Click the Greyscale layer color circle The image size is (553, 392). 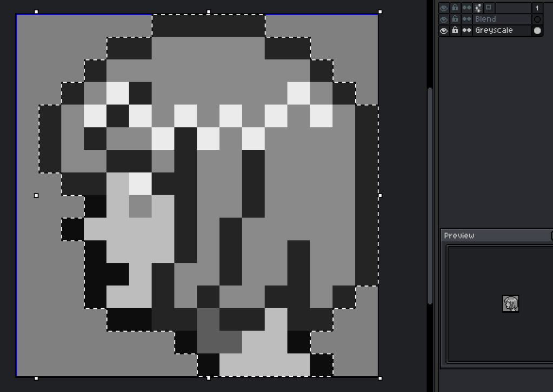point(538,30)
